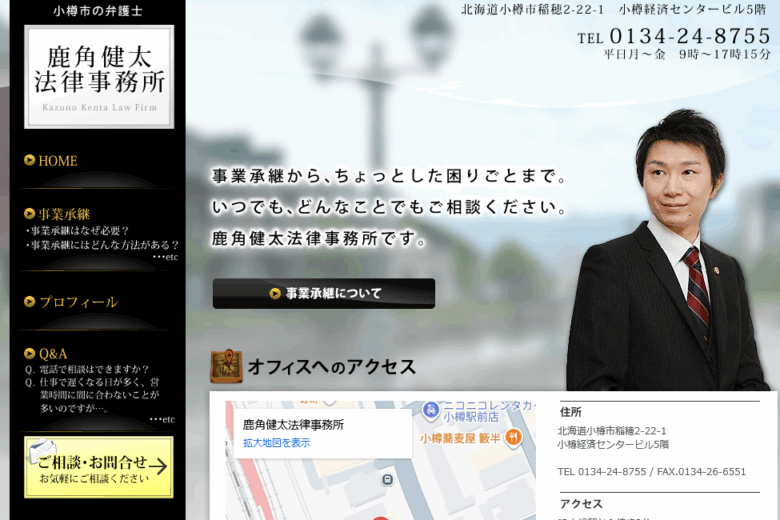780x520 pixels.
Task: Open the Q&A sidebar section
Action: coord(53,354)
